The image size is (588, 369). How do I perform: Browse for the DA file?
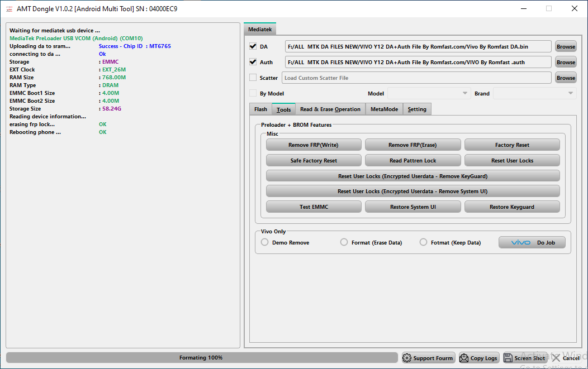(566, 46)
